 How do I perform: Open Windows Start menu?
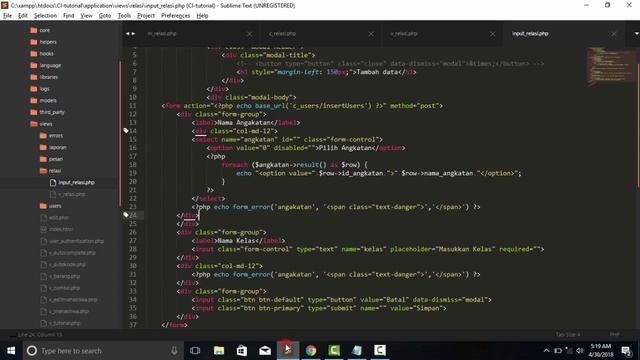tap(11, 351)
